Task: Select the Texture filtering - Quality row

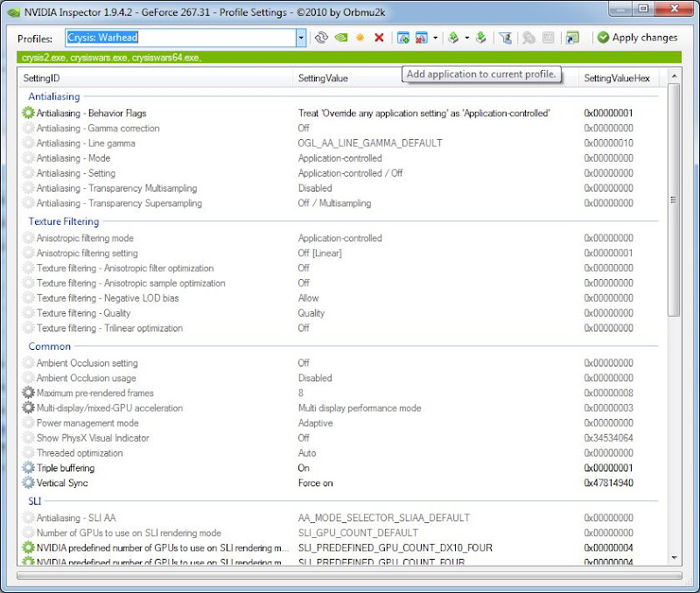Action: pos(342,313)
